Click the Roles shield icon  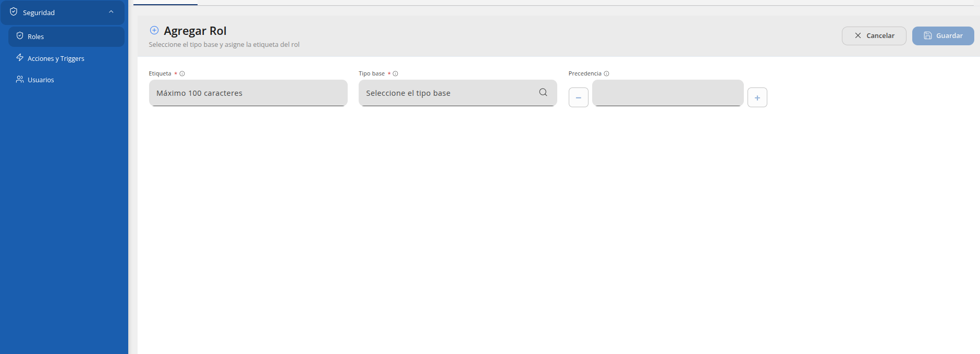pyautogui.click(x=20, y=36)
